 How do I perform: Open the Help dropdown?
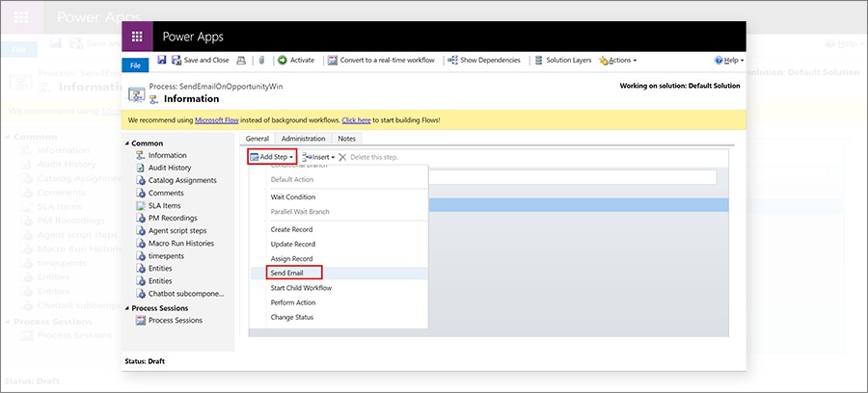[x=729, y=61]
